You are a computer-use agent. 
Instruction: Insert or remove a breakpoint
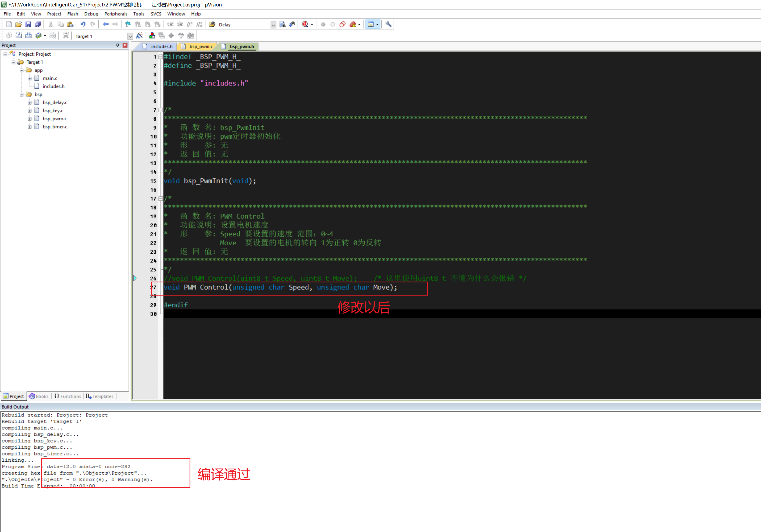click(x=323, y=24)
